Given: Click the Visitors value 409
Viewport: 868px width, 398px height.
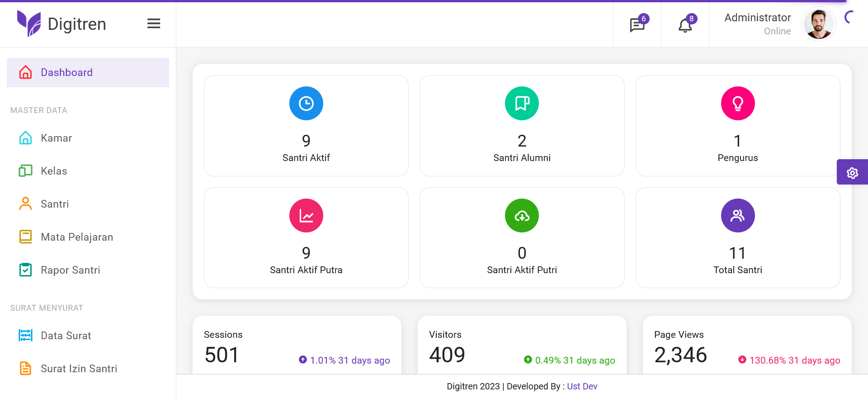Looking at the screenshot, I should click(447, 355).
